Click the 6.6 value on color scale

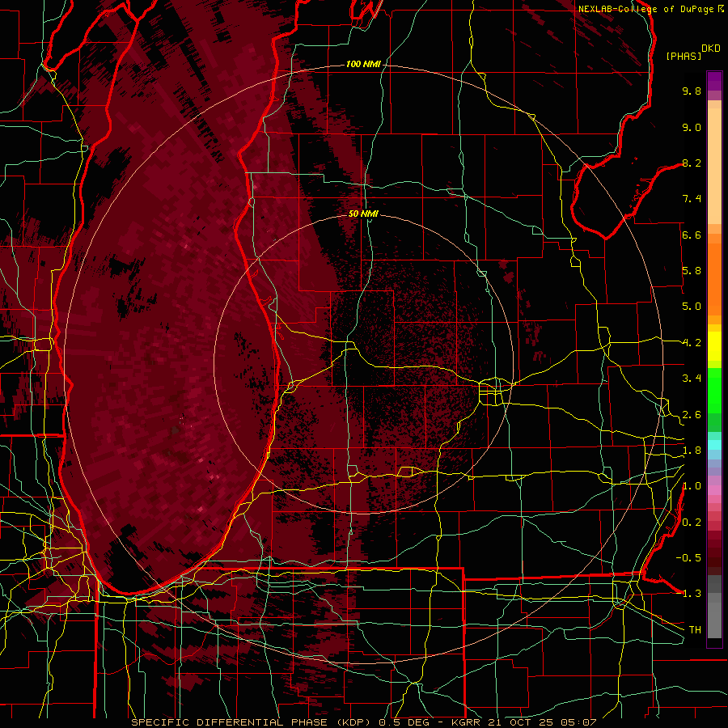click(x=692, y=235)
